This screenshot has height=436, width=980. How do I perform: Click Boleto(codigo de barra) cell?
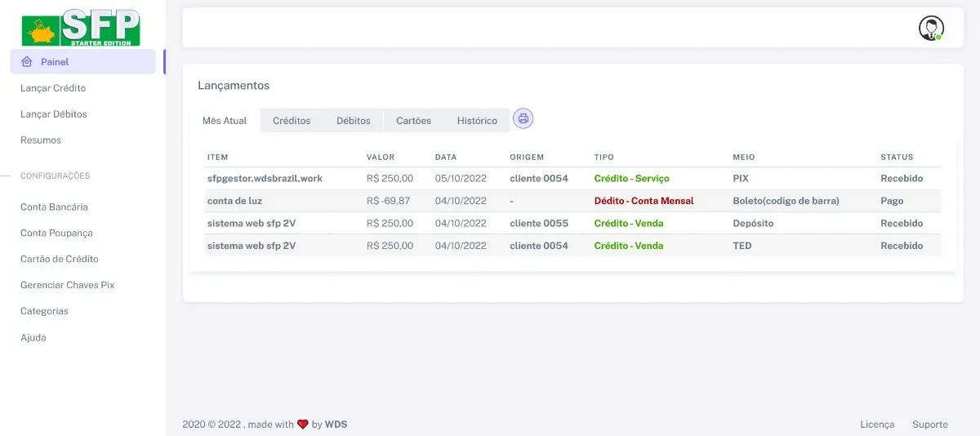coord(786,201)
